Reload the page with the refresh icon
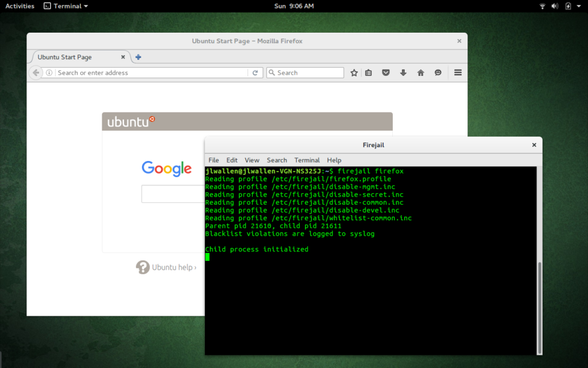 (x=255, y=72)
